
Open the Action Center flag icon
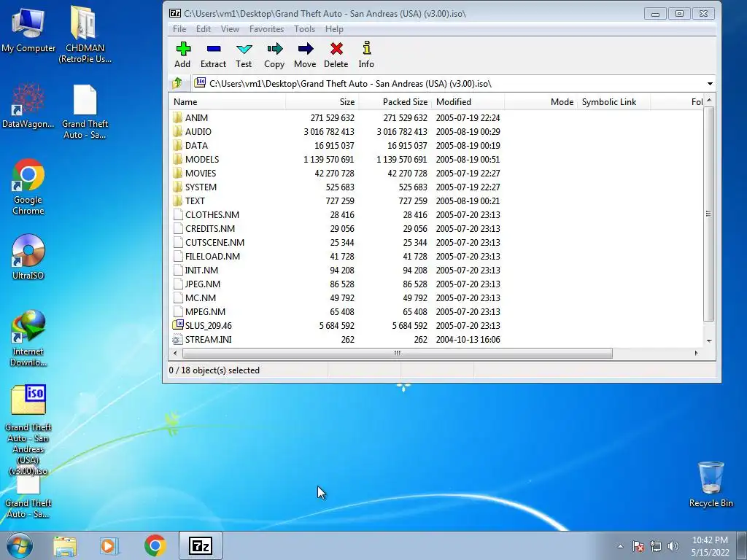pyautogui.click(x=638, y=546)
